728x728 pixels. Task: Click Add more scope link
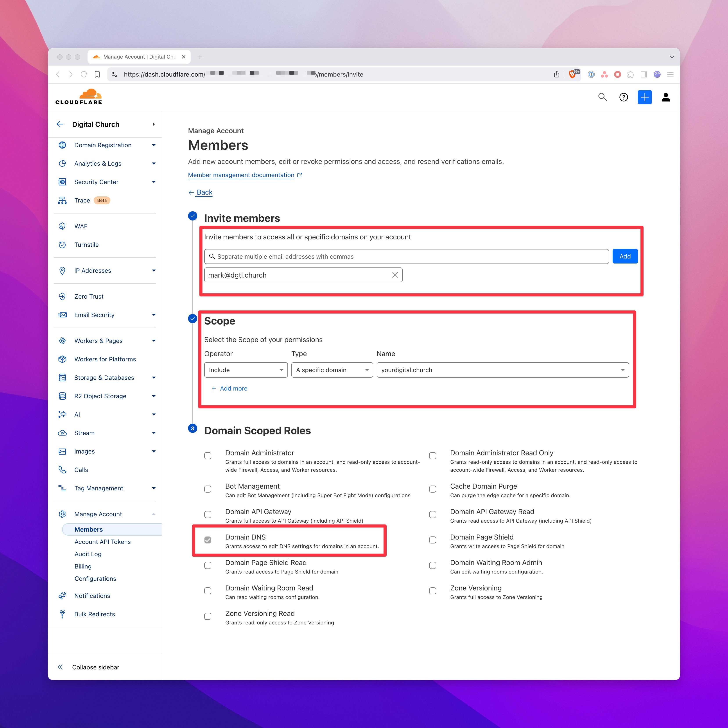pyautogui.click(x=230, y=389)
